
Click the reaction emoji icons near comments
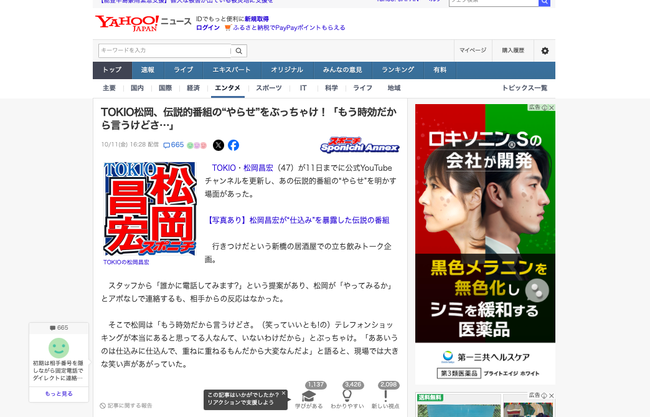pos(196,145)
